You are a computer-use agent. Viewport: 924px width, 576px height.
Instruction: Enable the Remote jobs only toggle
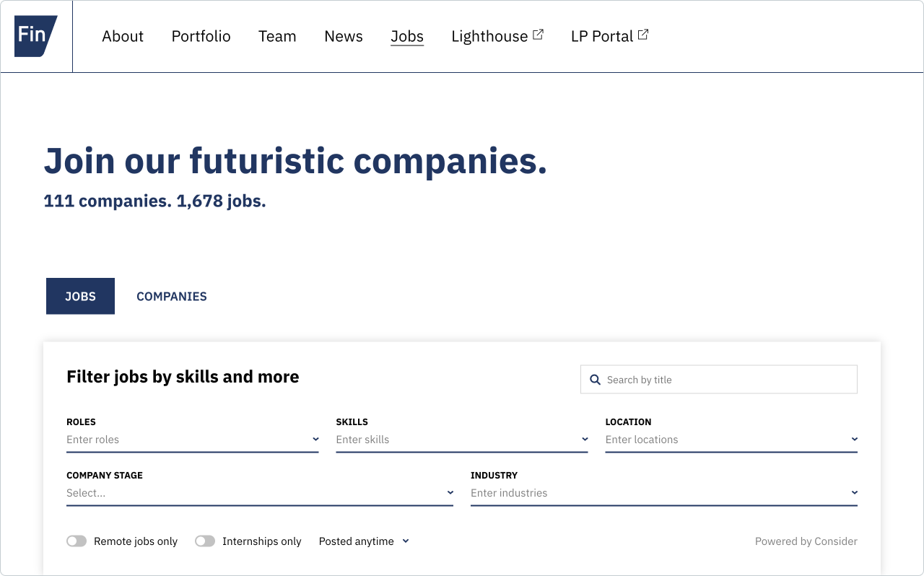click(x=76, y=541)
